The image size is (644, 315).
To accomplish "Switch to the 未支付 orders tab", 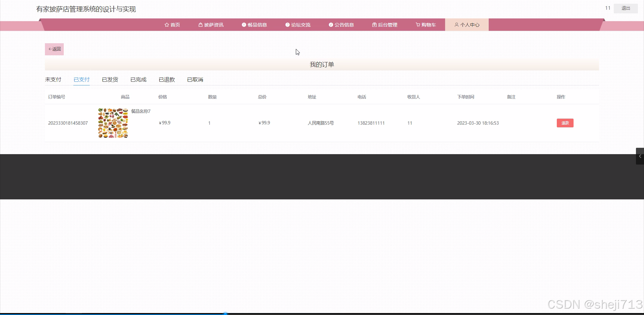I will point(53,79).
